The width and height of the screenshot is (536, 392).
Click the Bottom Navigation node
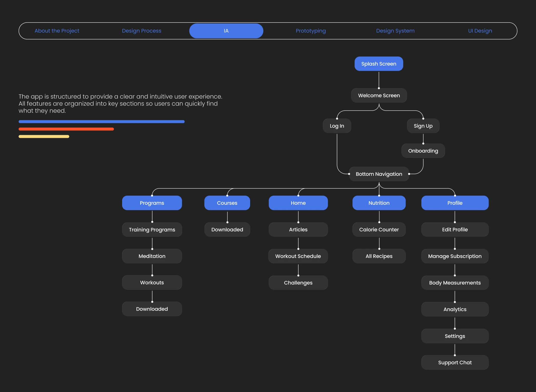point(379,174)
